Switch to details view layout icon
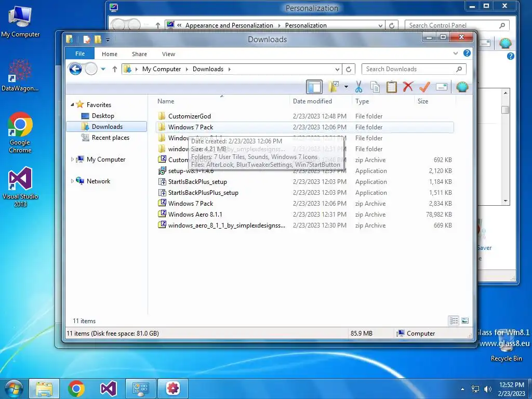Viewport: 532px width, 399px height. point(454,321)
